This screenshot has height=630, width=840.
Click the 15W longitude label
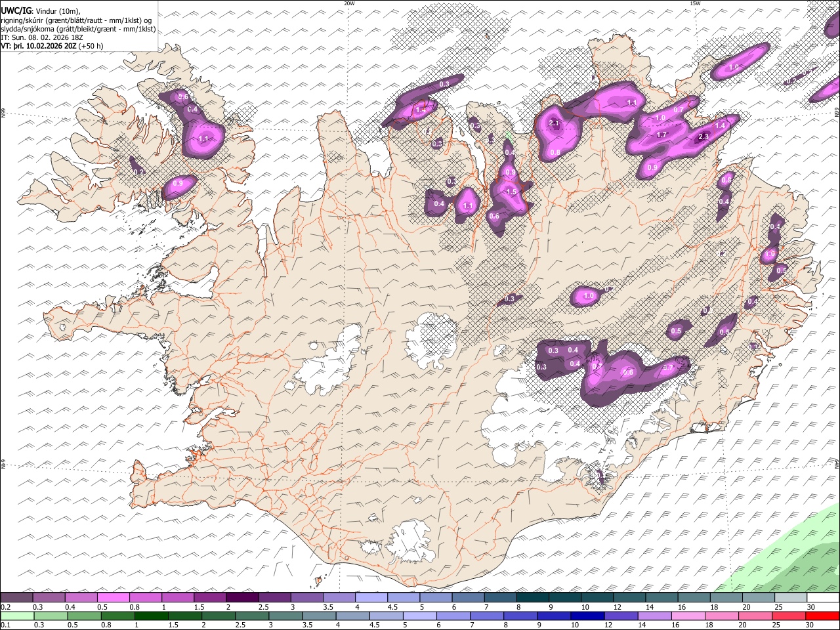tap(695, 3)
